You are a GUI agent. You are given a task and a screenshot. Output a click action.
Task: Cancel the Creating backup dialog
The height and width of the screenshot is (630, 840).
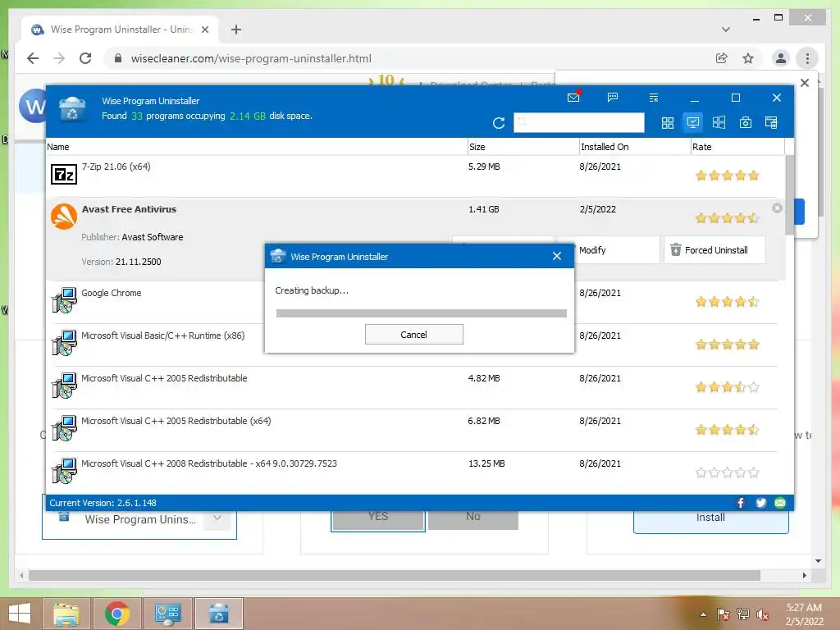click(x=413, y=335)
